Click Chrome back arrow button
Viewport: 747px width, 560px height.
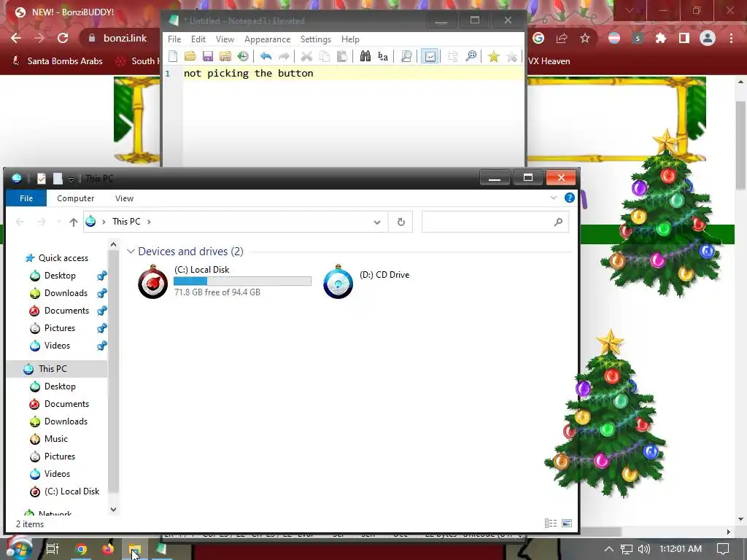click(16, 38)
